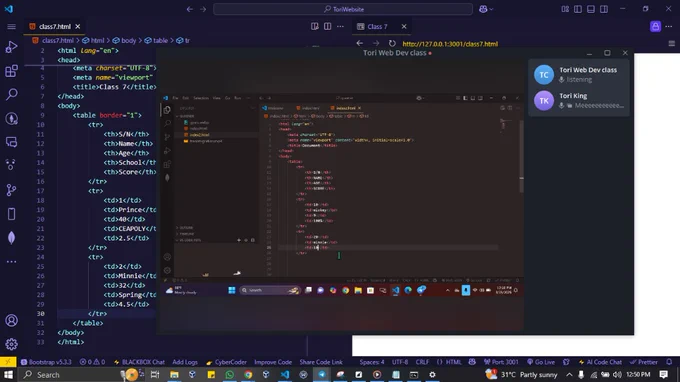Open the Copilot chat dropdown
Screen dimensions: 680x382
click(x=486, y=9)
